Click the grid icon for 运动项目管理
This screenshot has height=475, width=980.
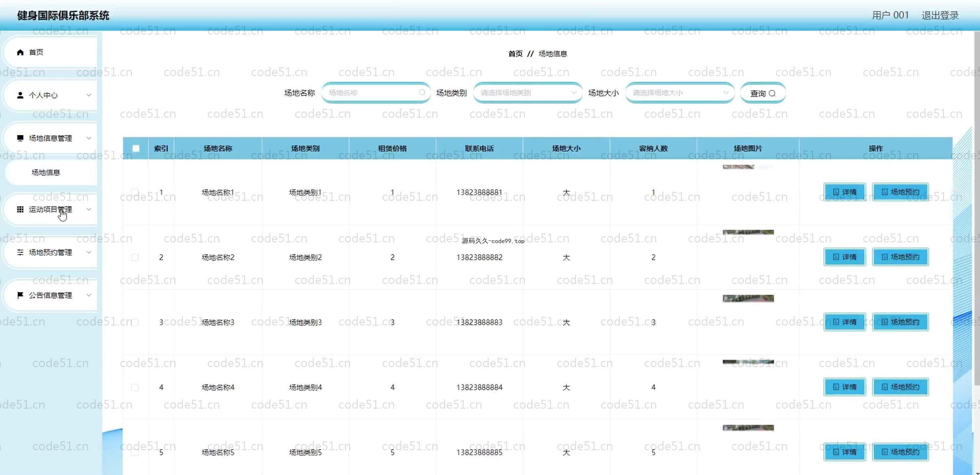(20, 209)
